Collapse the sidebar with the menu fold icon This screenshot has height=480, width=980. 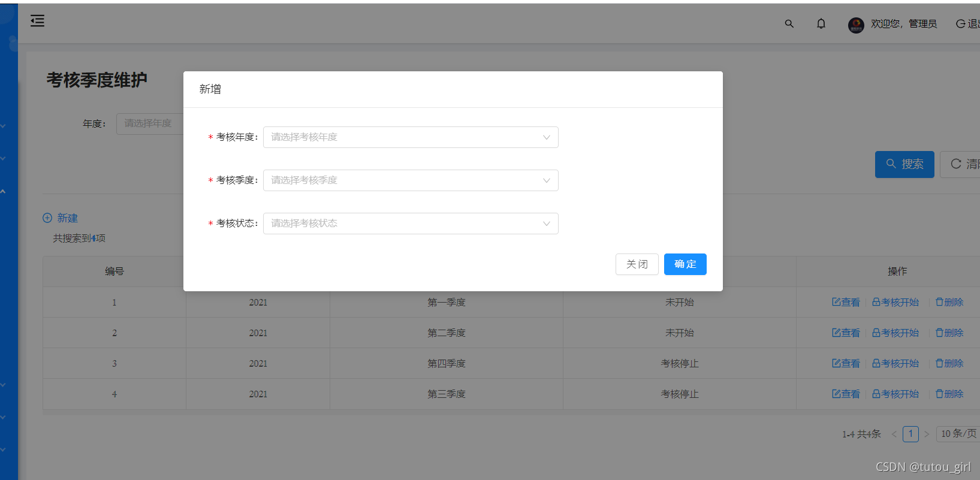click(x=37, y=21)
